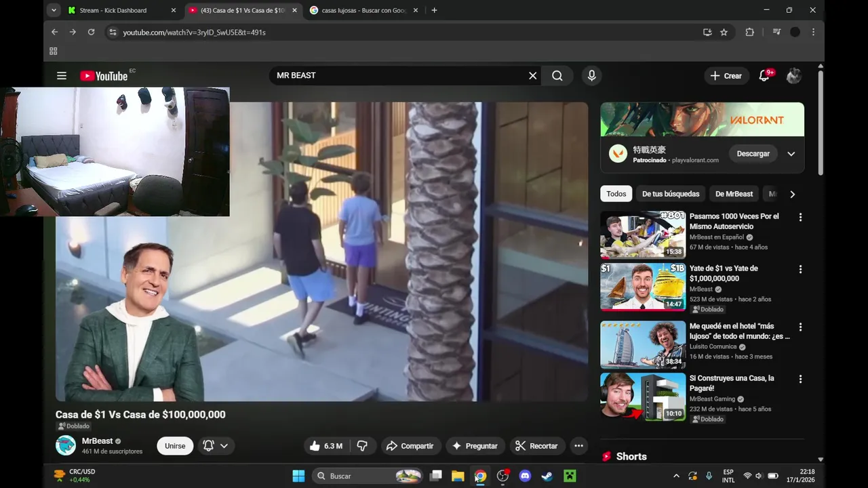Open MrBeast channel avatar
This screenshot has height=488, width=868.
point(66,445)
